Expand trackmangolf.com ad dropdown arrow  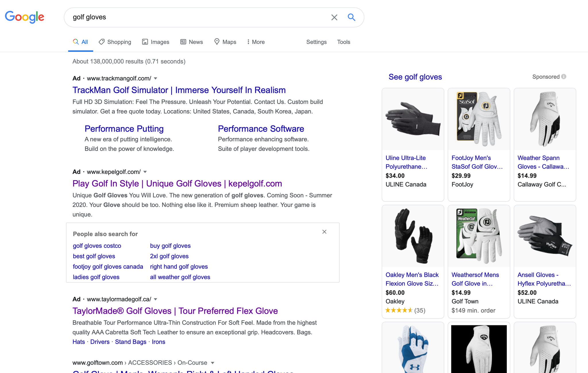point(156,78)
